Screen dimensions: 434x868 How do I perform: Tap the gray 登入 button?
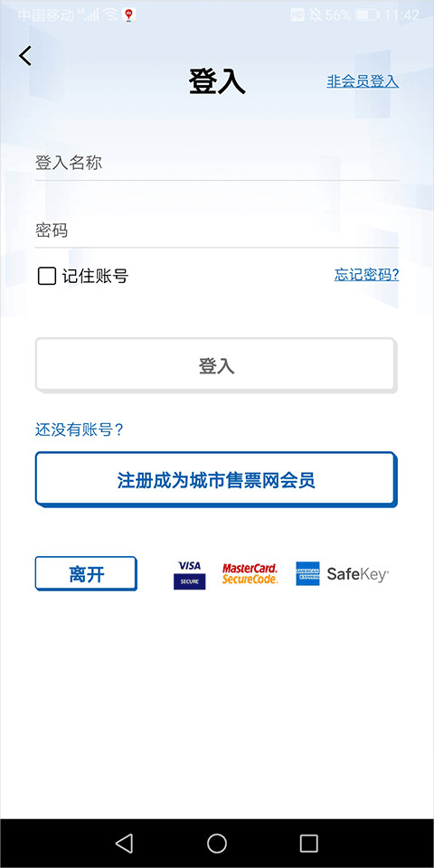(216, 366)
